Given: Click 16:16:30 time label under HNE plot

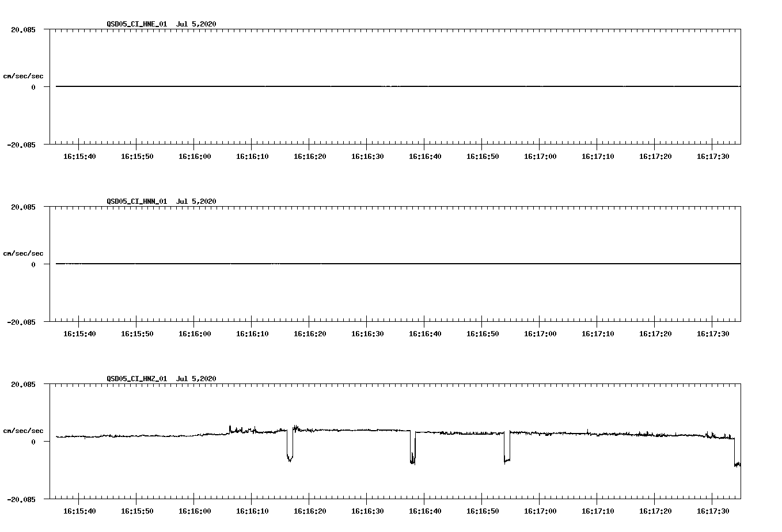Looking at the screenshot, I should [367, 157].
